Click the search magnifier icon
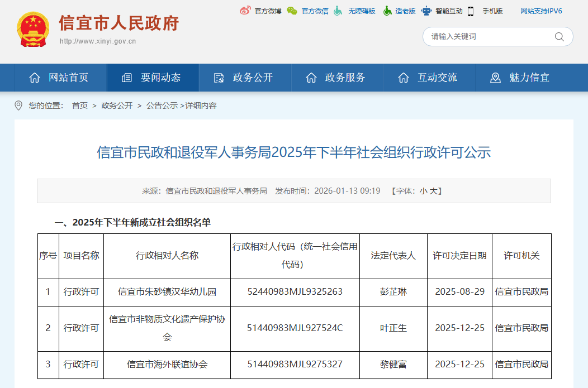The height and width of the screenshot is (388, 588). coord(559,36)
